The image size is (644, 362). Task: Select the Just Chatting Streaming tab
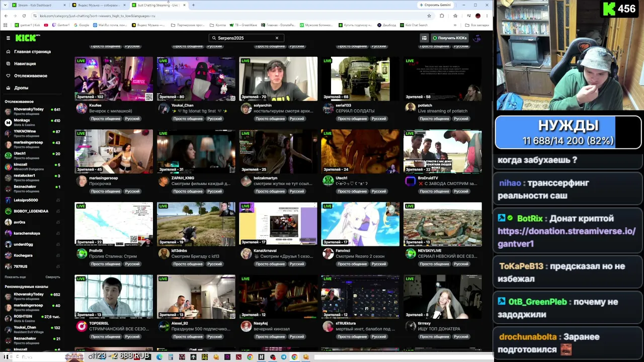tap(159, 5)
